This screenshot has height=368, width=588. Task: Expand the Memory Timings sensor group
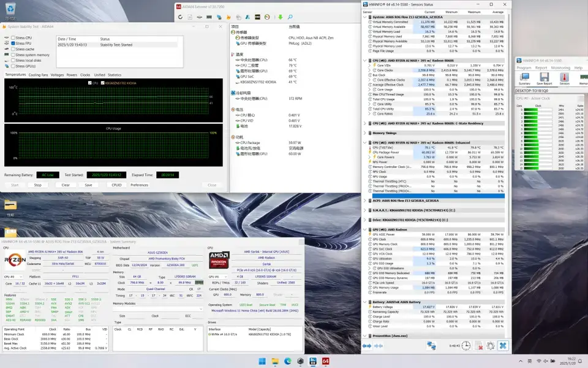[x=365, y=133]
